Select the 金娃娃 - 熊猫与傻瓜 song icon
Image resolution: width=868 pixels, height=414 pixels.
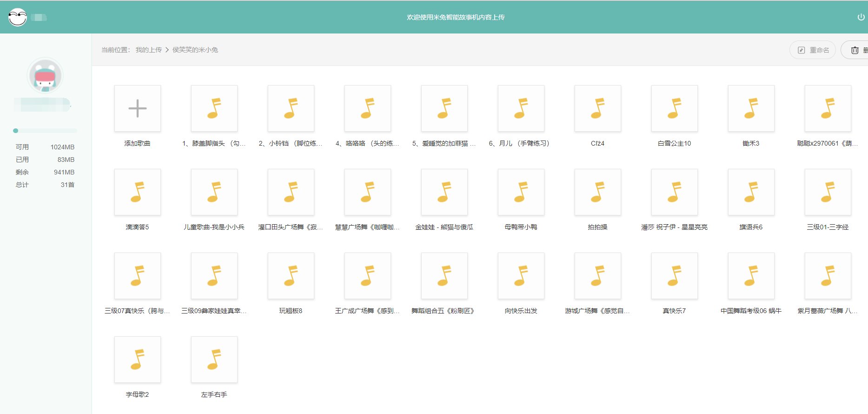[444, 192]
